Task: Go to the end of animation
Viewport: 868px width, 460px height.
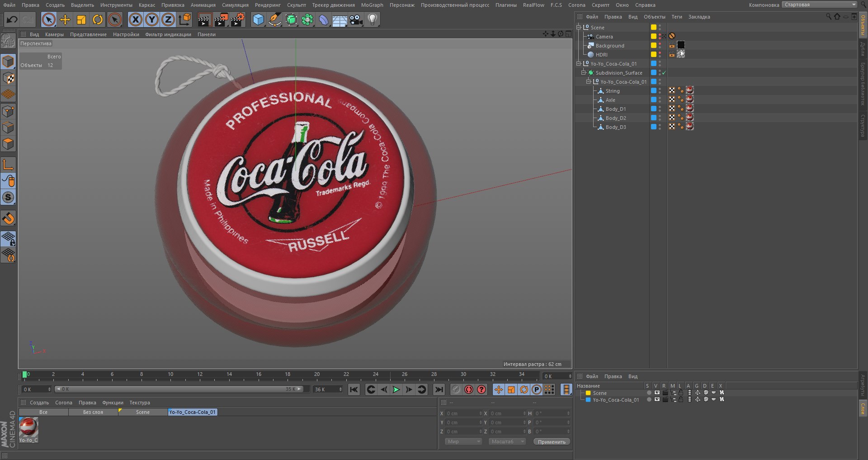Action: tap(439, 389)
